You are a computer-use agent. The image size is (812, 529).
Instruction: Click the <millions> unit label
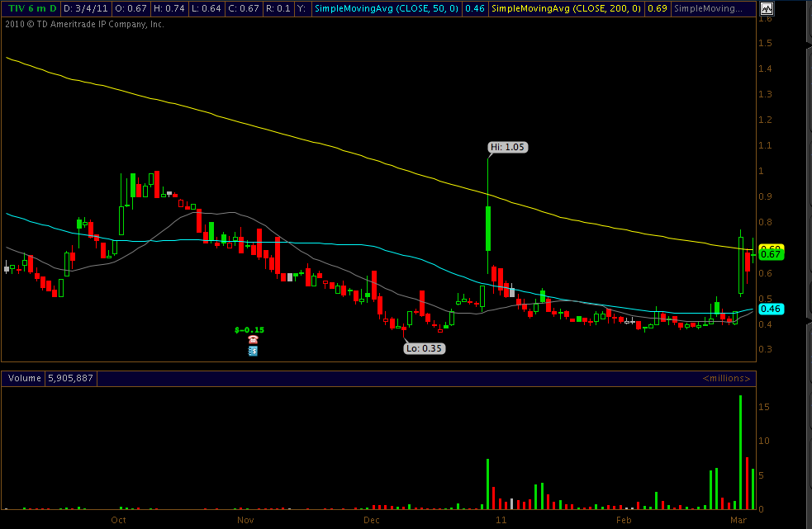point(726,378)
